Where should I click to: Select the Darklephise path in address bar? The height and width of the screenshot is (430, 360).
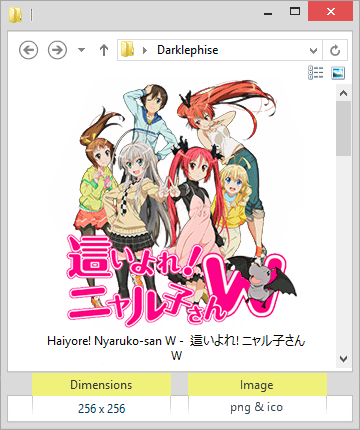[188, 50]
